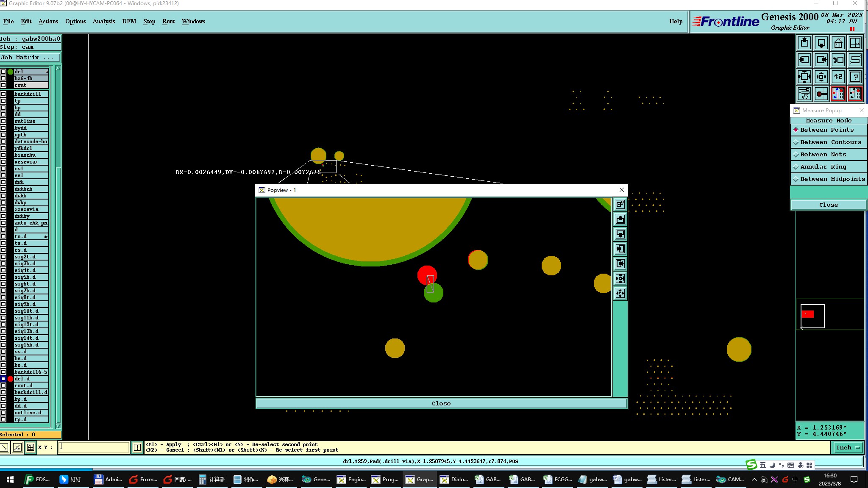
Task: Click the X Y coordinate input field
Action: point(94,447)
